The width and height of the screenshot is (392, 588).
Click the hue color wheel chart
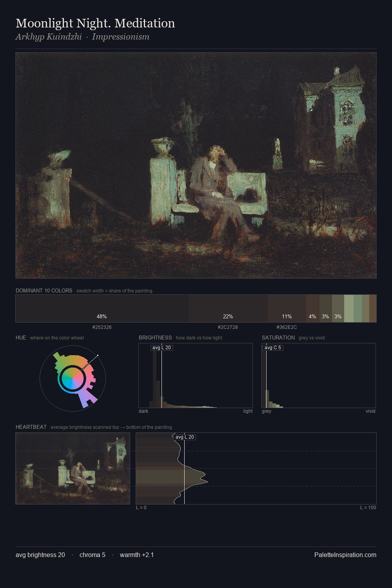tap(73, 378)
